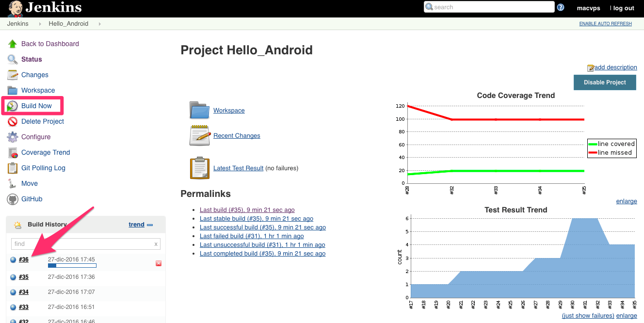This screenshot has height=323, width=644.
Task: Click the Delete Project icon
Action: pyautogui.click(x=12, y=121)
